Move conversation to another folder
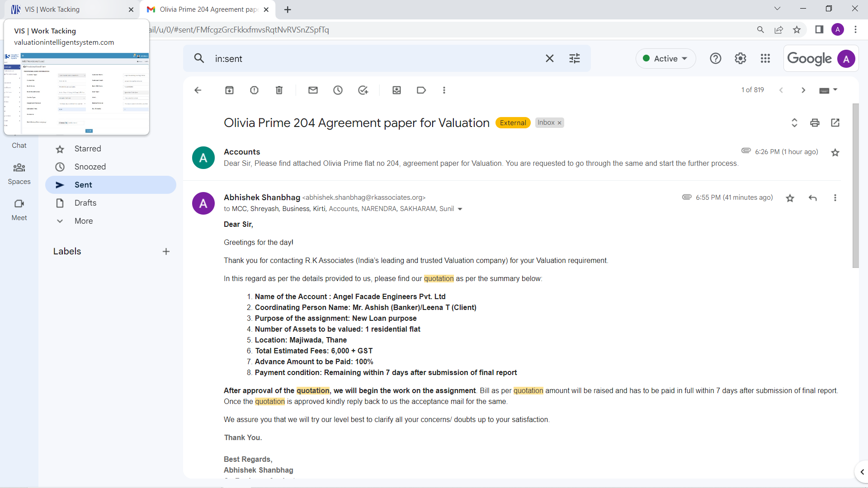This screenshot has height=488, width=868. click(x=396, y=90)
